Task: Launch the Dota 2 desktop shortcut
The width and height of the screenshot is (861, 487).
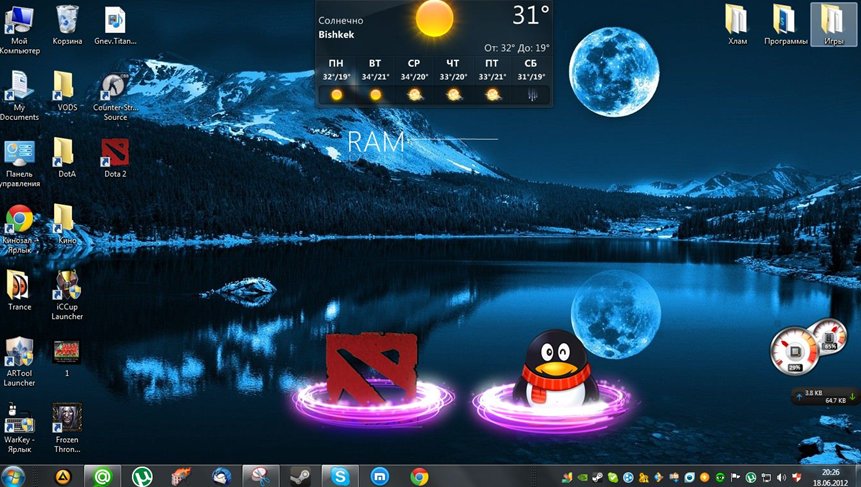Action: point(115,158)
